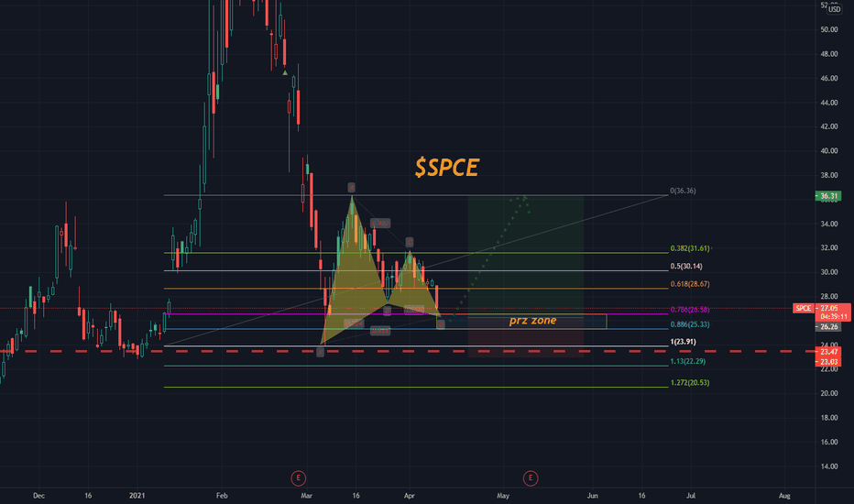Click the red 23.03 price label
This screenshot has width=854, height=504.
point(828,362)
